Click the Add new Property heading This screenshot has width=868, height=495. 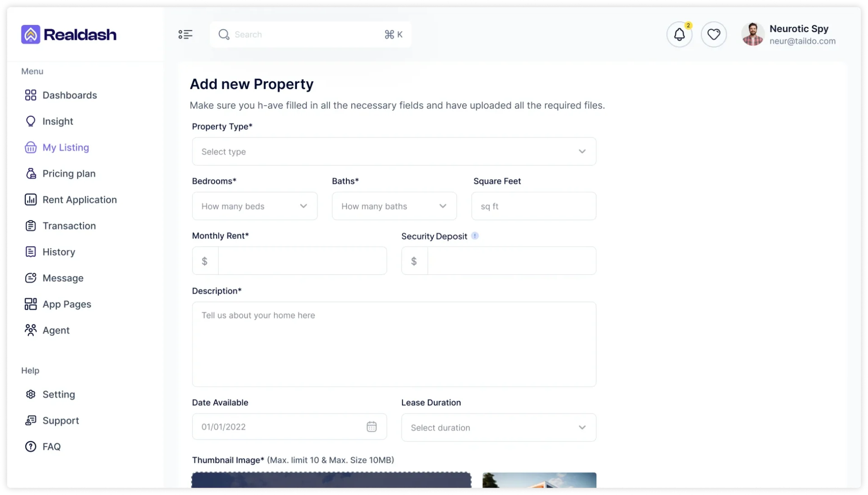(251, 84)
